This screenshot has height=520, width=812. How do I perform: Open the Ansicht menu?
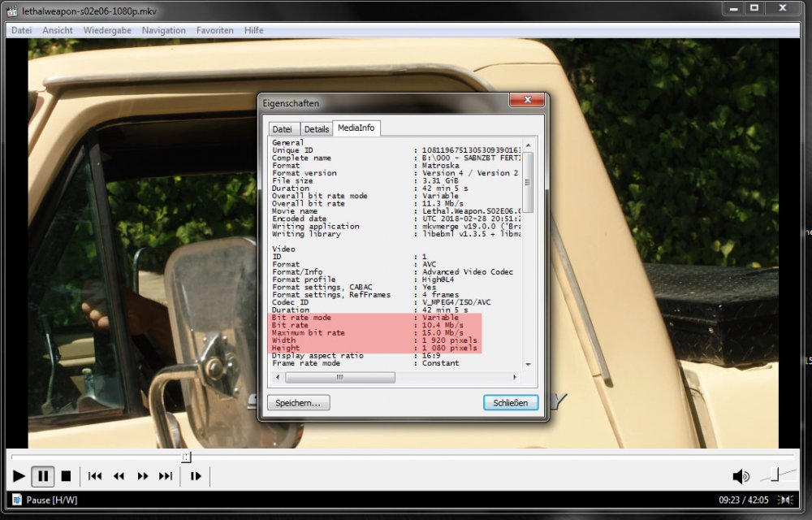[58, 30]
